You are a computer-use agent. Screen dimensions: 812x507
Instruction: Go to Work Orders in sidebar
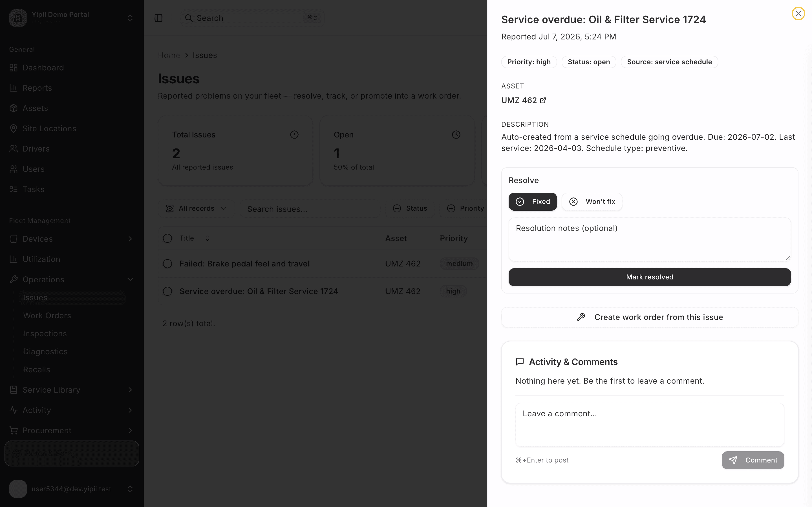tap(47, 315)
